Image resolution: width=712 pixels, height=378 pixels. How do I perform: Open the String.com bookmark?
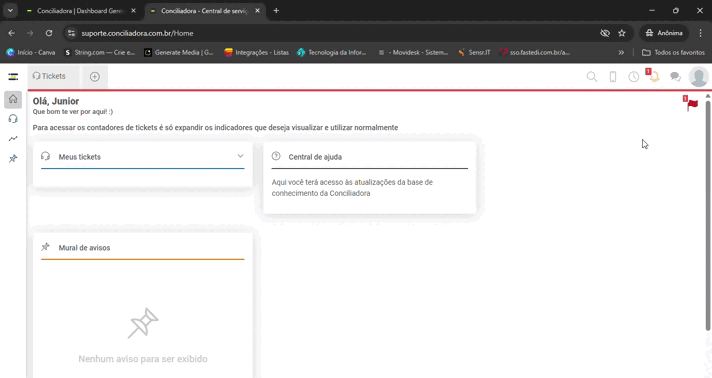pos(100,53)
